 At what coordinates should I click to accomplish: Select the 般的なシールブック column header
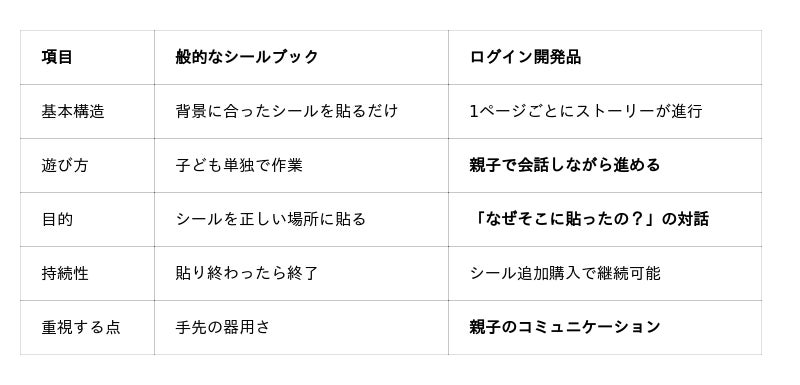coord(246,57)
